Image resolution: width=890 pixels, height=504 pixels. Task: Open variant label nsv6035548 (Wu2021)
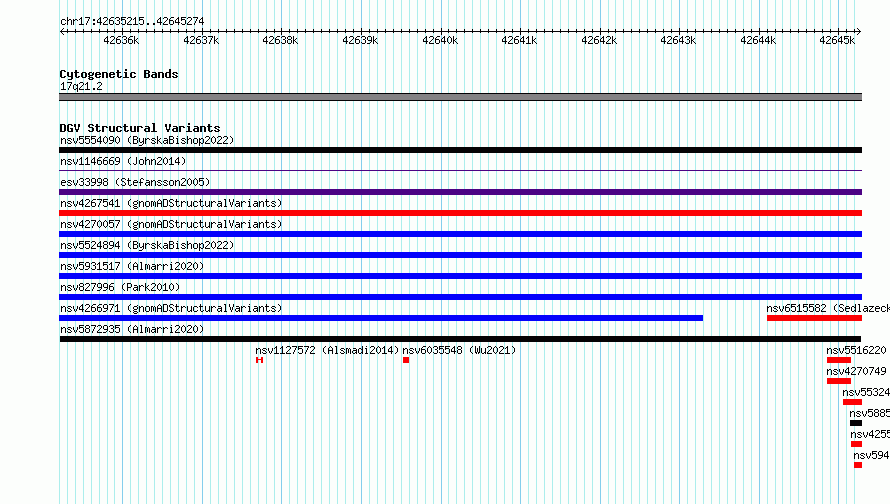tap(459, 350)
